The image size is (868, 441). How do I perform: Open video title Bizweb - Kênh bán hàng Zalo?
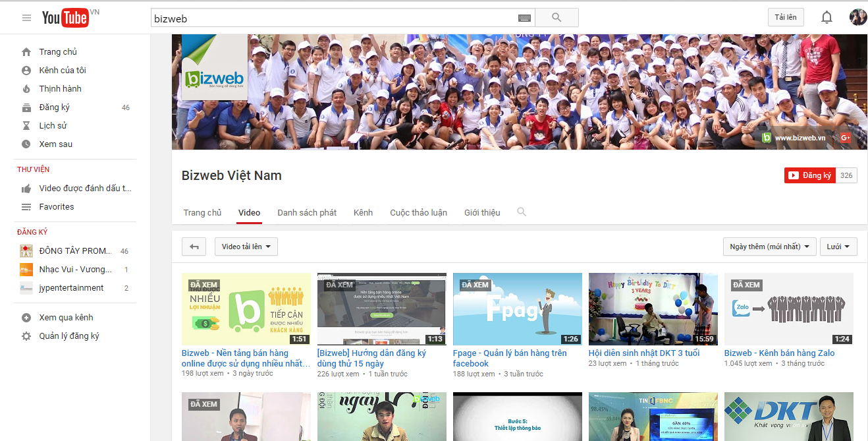tap(780, 353)
